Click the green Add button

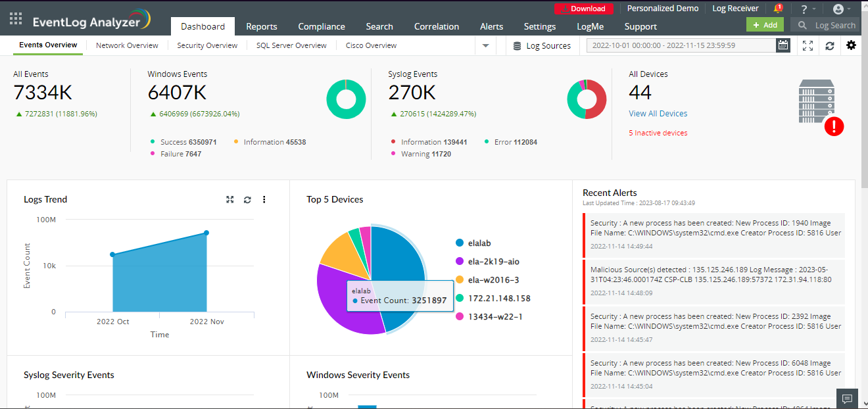point(765,25)
